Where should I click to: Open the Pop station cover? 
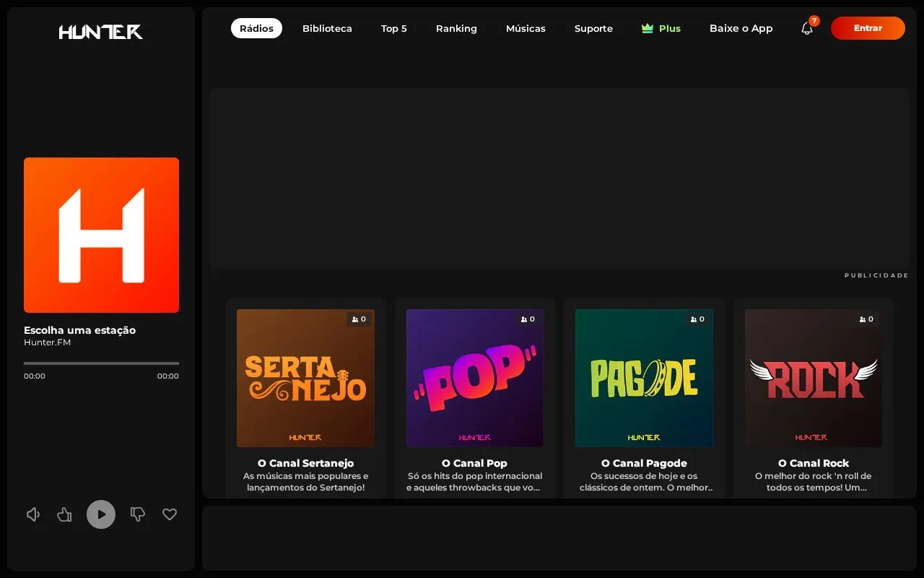pos(475,379)
